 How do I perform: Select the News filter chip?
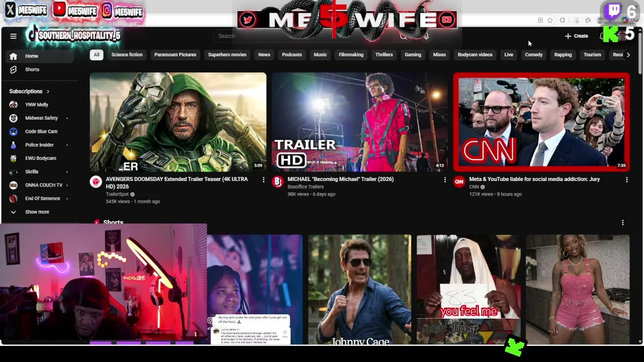[x=264, y=55]
